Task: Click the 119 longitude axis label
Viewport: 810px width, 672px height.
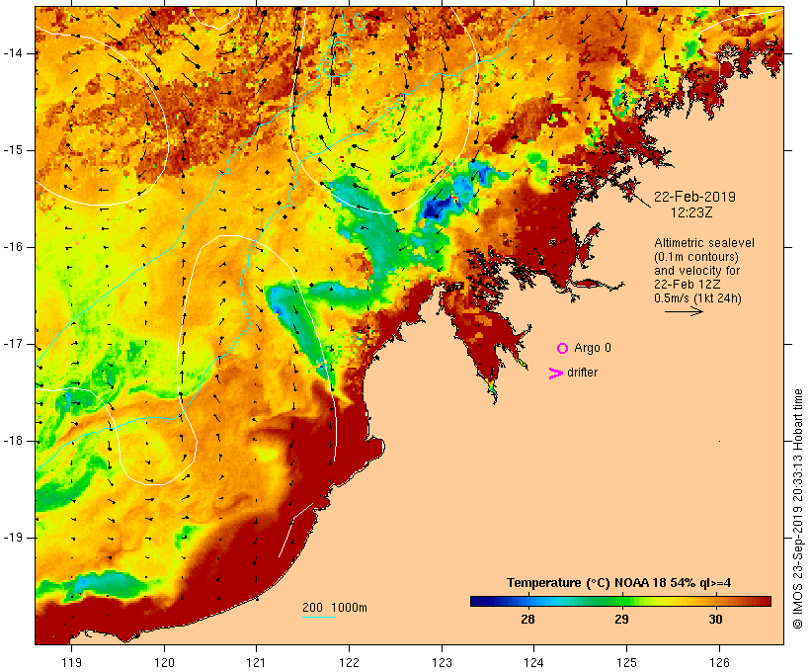Action: tap(71, 662)
